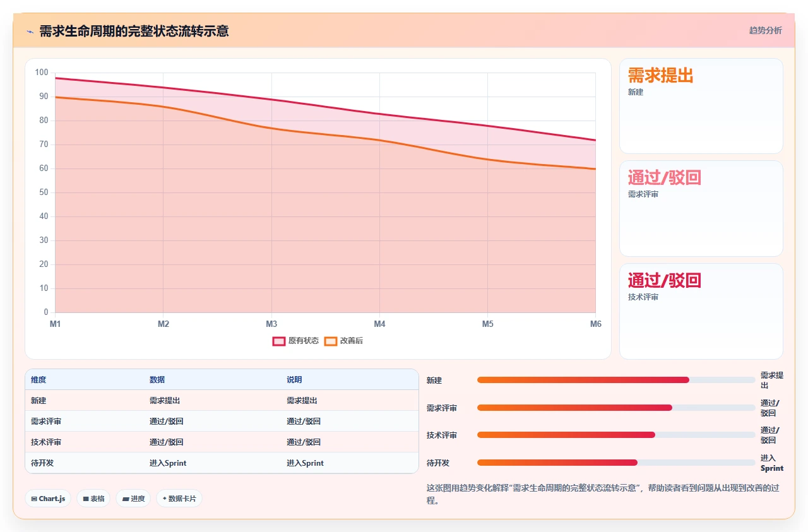
Task: Click 需求提出 in the table's 数据 column
Action: 165,401
